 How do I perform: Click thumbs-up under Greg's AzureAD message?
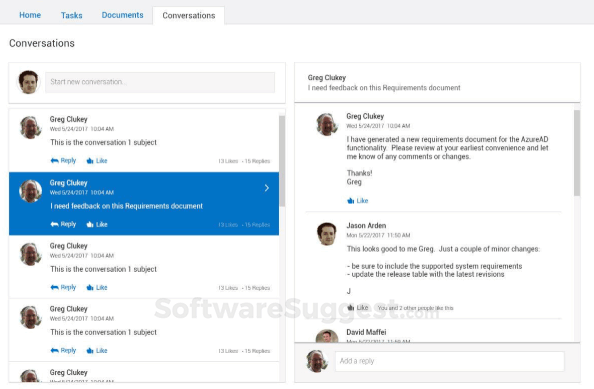tap(350, 201)
